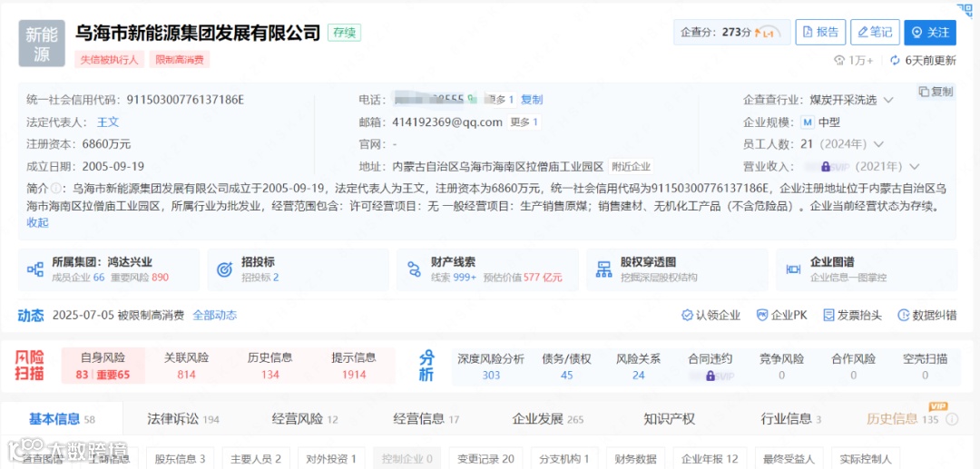Screen dimensions: 980x469
Task: Click the 招投标 target icon
Action: (x=224, y=269)
